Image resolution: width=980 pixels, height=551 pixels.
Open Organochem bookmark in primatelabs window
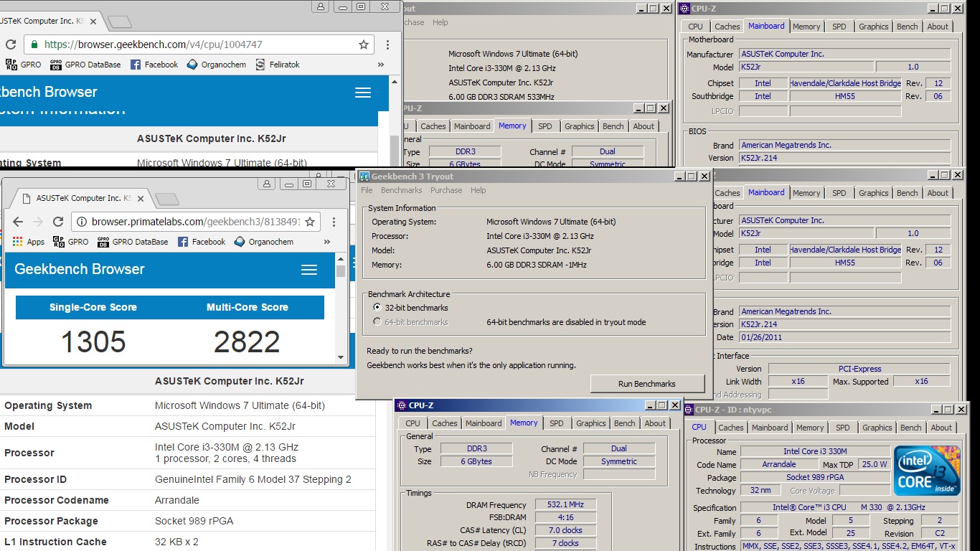pos(263,242)
